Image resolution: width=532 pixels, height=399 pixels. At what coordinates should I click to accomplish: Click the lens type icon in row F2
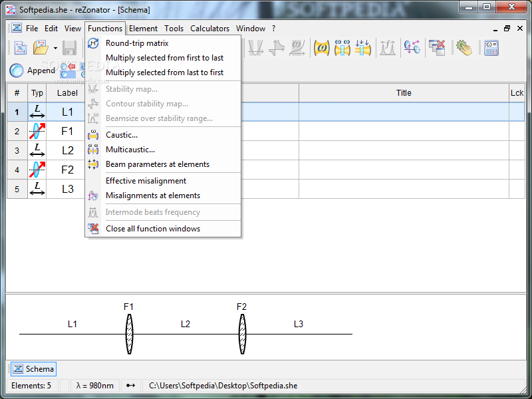point(37,170)
